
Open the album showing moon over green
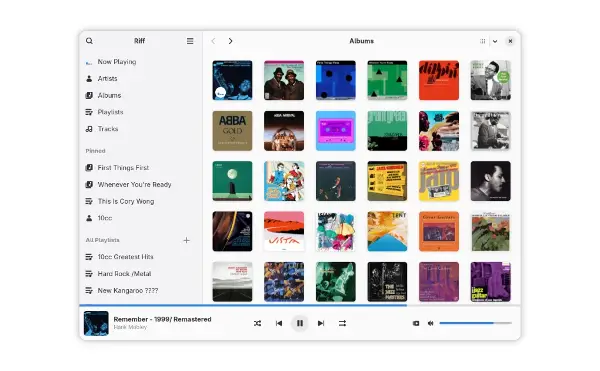pos(232,181)
